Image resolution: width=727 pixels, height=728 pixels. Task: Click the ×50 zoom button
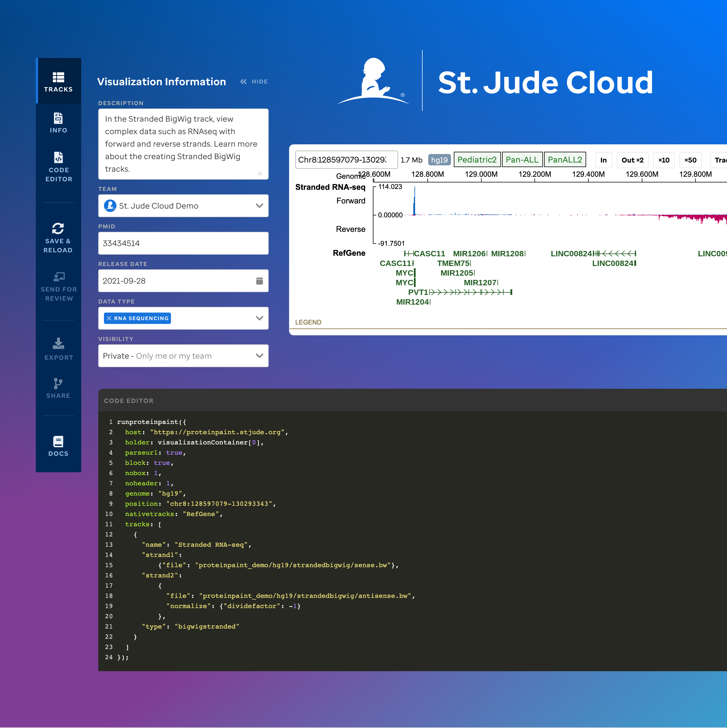(x=690, y=160)
